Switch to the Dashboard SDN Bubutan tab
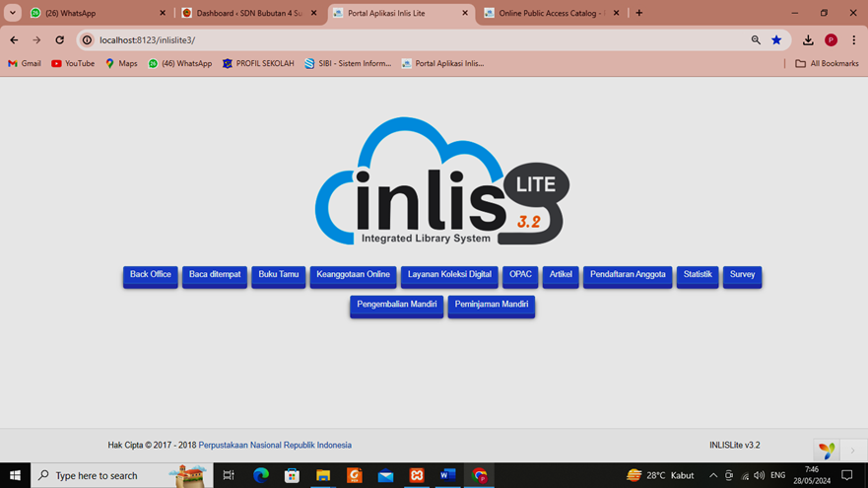Image resolution: width=868 pixels, height=488 pixels. pos(248,14)
